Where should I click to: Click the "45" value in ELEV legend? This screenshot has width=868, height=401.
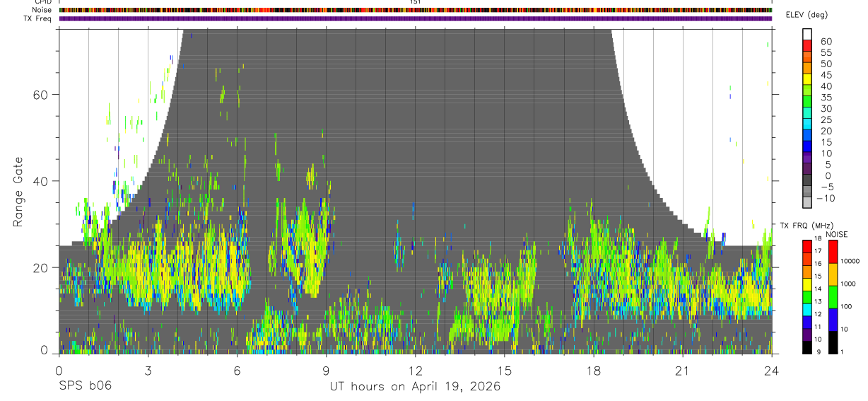coord(826,75)
